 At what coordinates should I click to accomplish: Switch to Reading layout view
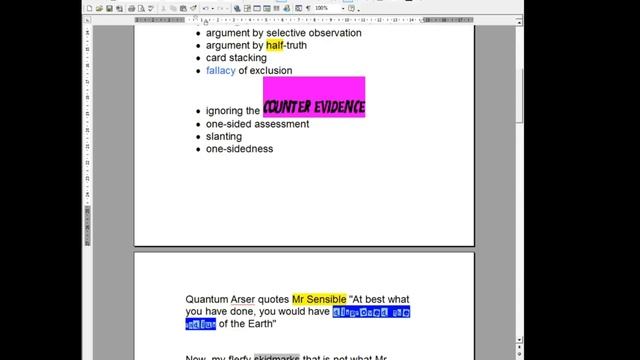click(x=351, y=8)
